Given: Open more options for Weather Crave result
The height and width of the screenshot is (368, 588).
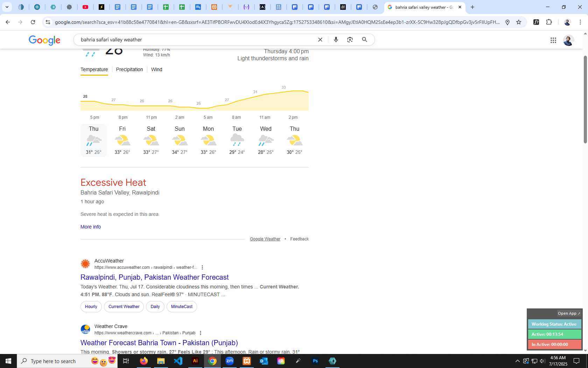Looking at the screenshot, I should point(201,333).
